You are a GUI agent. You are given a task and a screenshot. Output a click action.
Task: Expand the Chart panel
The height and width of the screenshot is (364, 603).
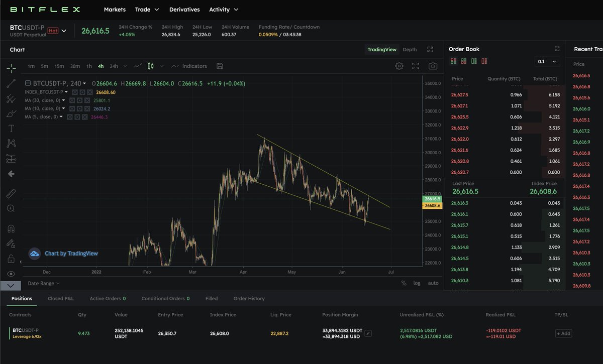click(x=430, y=49)
